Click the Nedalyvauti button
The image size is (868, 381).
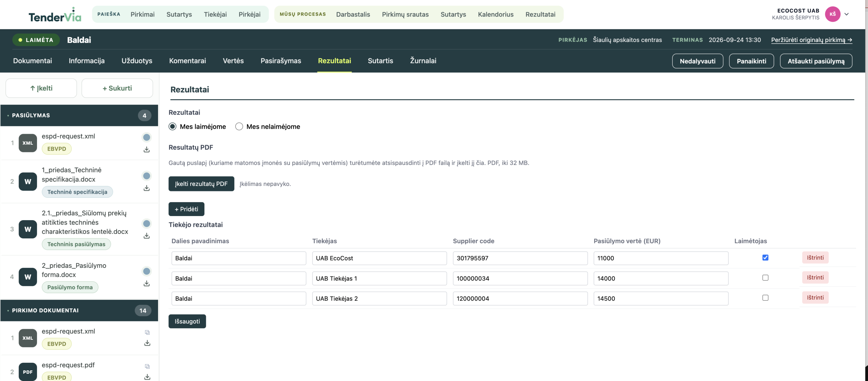[697, 61]
